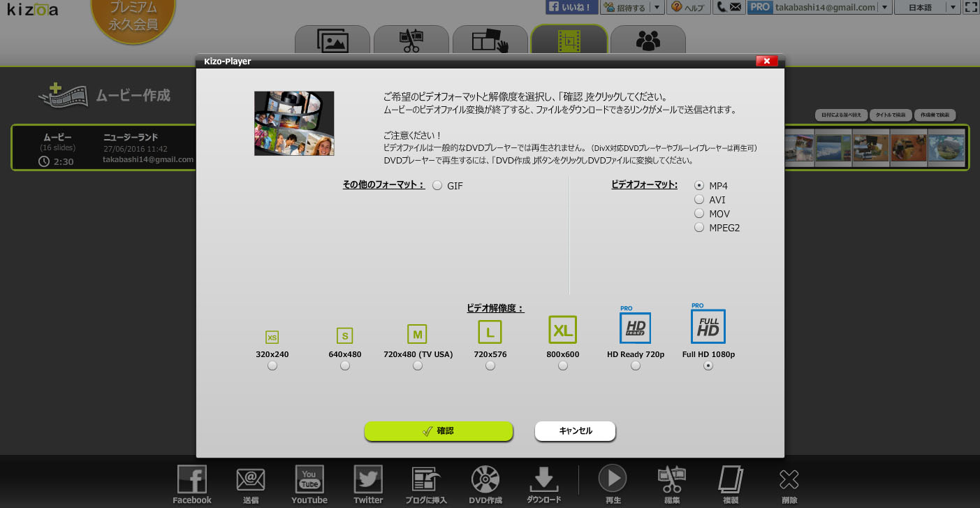The height and width of the screenshot is (508, 980).
Task: Select the GIF format option
Action: pos(437,186)
